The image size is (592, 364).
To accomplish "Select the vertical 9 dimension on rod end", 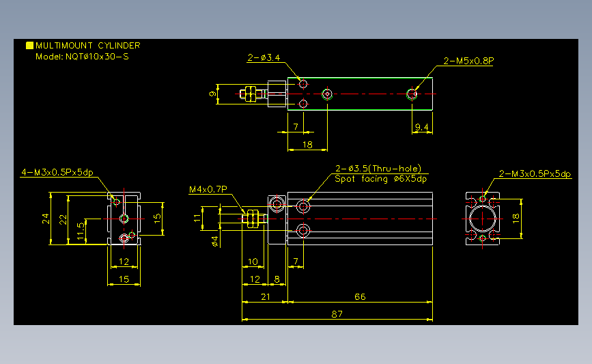I will pos(212,94).
